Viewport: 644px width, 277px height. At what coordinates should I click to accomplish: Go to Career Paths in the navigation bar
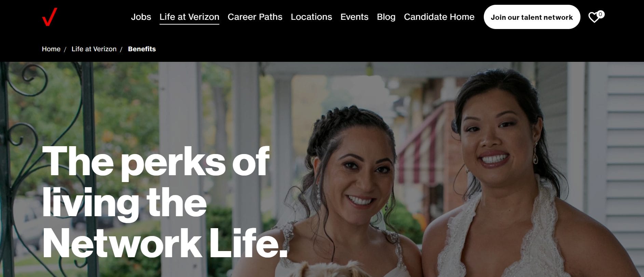tap(255, 17)
